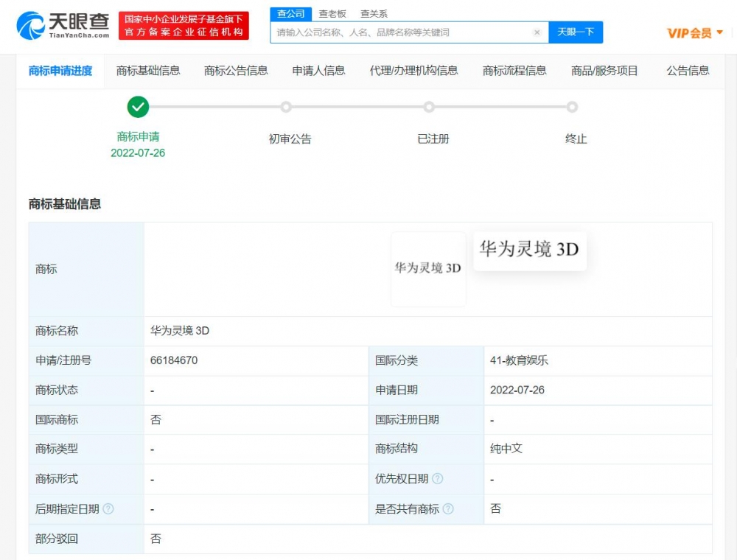737x560 pixels.
Task: Switch to 商标申请进度 tab
Action: click(x=60, y=71)
